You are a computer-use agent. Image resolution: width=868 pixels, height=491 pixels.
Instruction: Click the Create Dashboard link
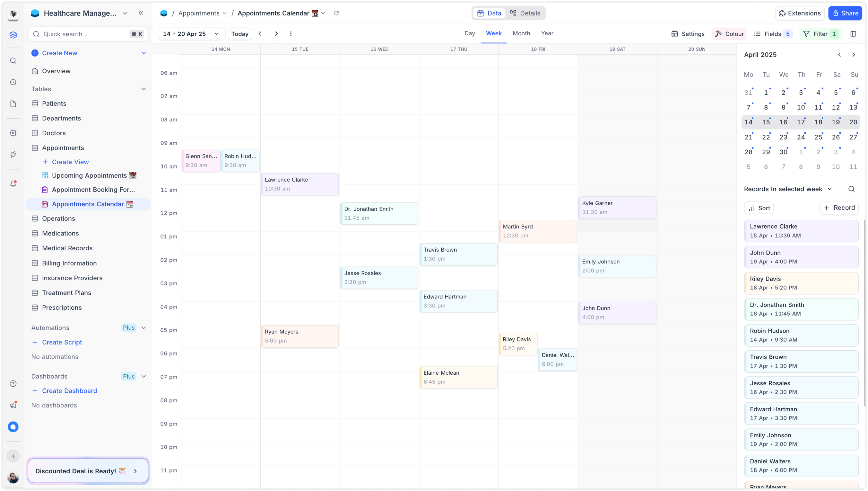pyautogui.click(x=69, y=390)
